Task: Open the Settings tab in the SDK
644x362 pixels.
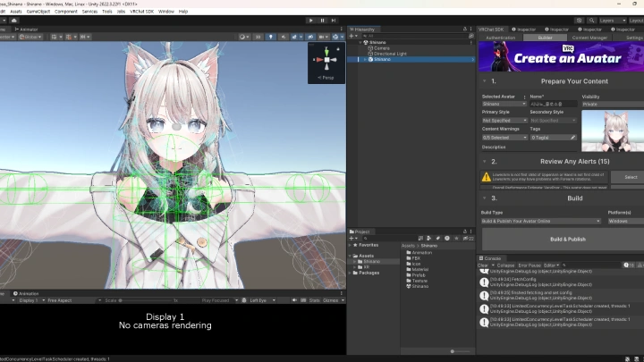Action: point(634,38)
